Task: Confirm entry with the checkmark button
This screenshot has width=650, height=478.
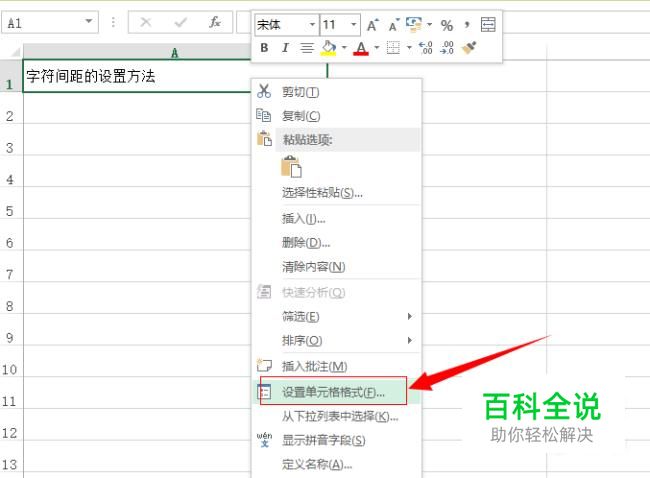Action: coord(180,22)
